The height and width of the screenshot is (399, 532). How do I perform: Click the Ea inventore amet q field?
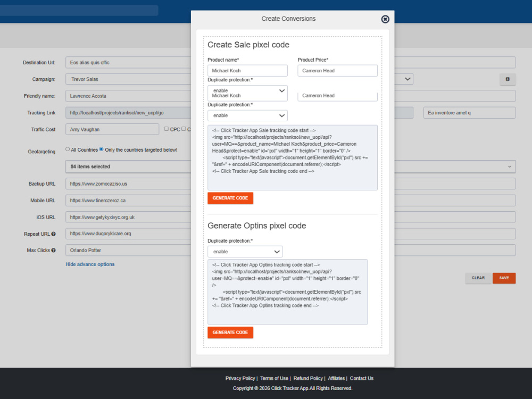(x=470, y=113)
